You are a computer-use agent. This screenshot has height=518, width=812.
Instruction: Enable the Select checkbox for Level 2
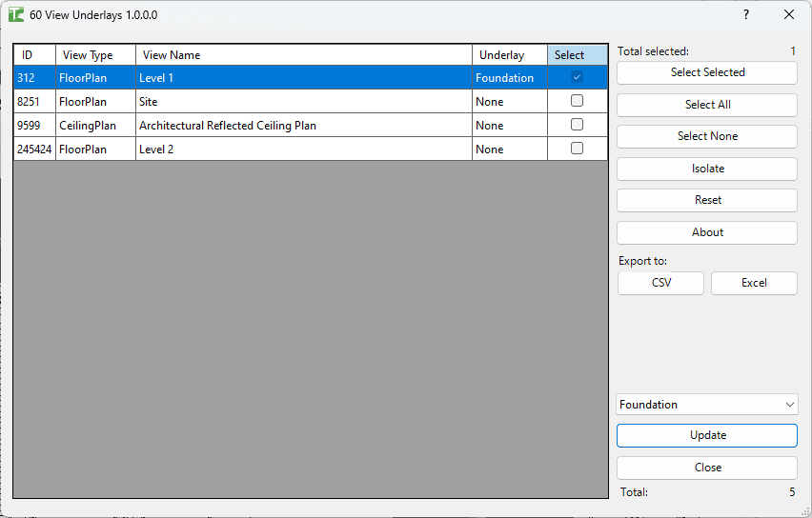point(577,149)
